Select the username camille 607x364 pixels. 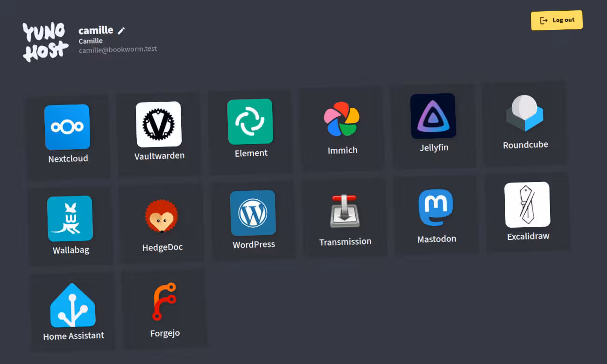point(96,30)
